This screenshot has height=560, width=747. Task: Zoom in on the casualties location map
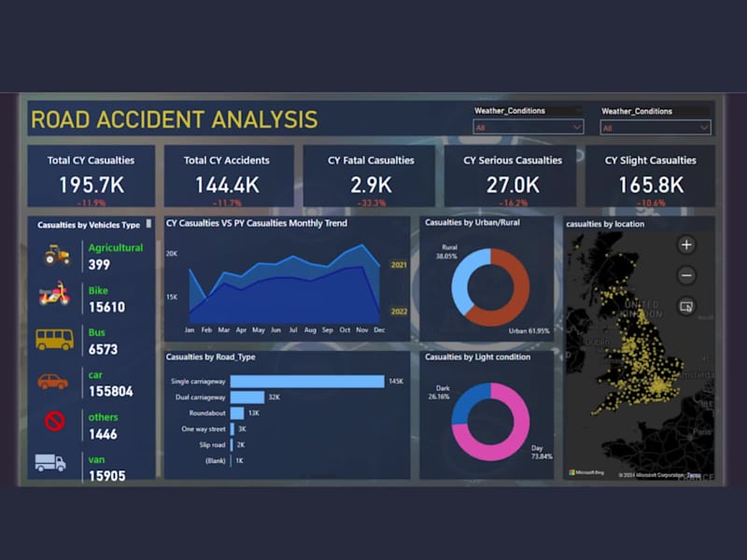click(685, 245)
